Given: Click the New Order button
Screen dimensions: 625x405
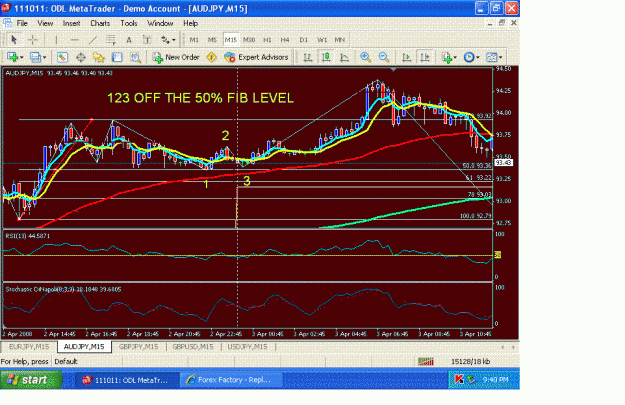Looking at the screenshot, I should (176, 57).
